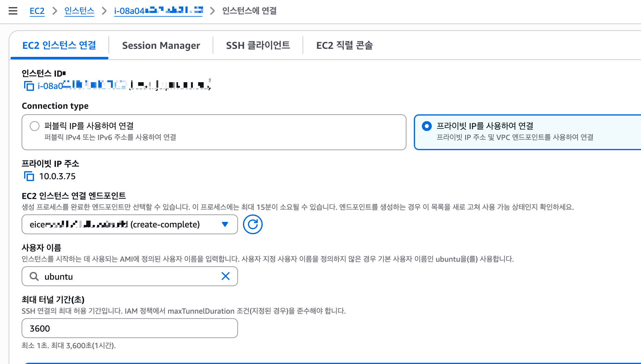Click the instance ID link i-08a0
Viewport: 641px width, 364px height.
click(x=50, y=86)
